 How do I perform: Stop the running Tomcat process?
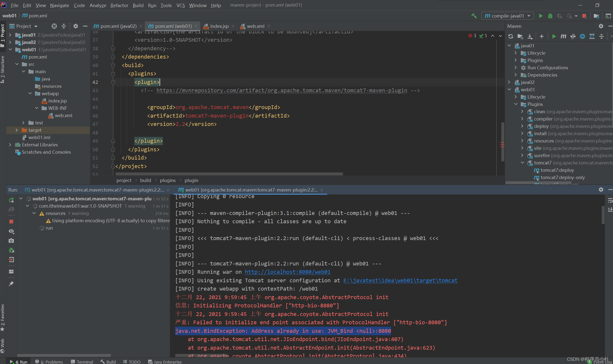[x=11, y=221]
